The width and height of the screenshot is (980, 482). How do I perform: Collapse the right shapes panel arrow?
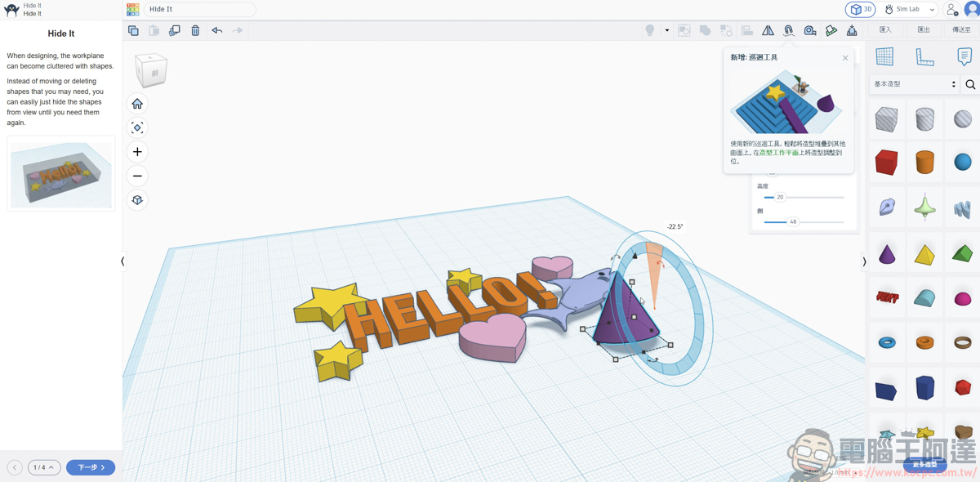pos(864,261)
